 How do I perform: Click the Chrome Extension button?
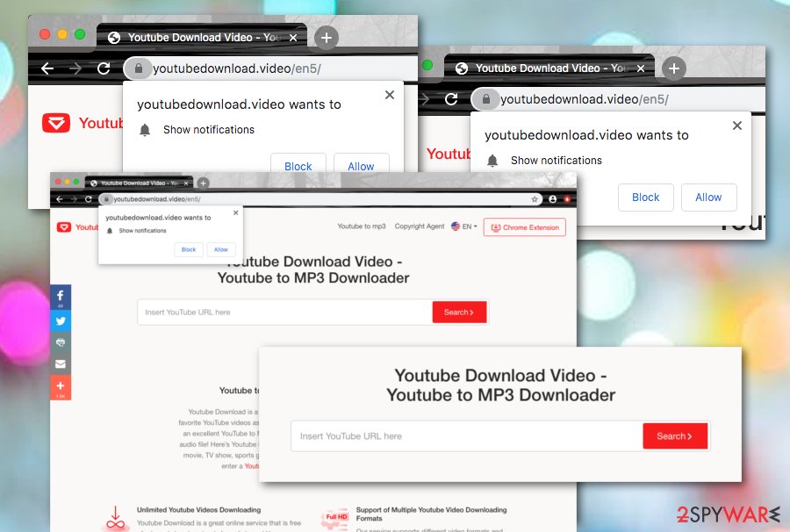[524, 227]
